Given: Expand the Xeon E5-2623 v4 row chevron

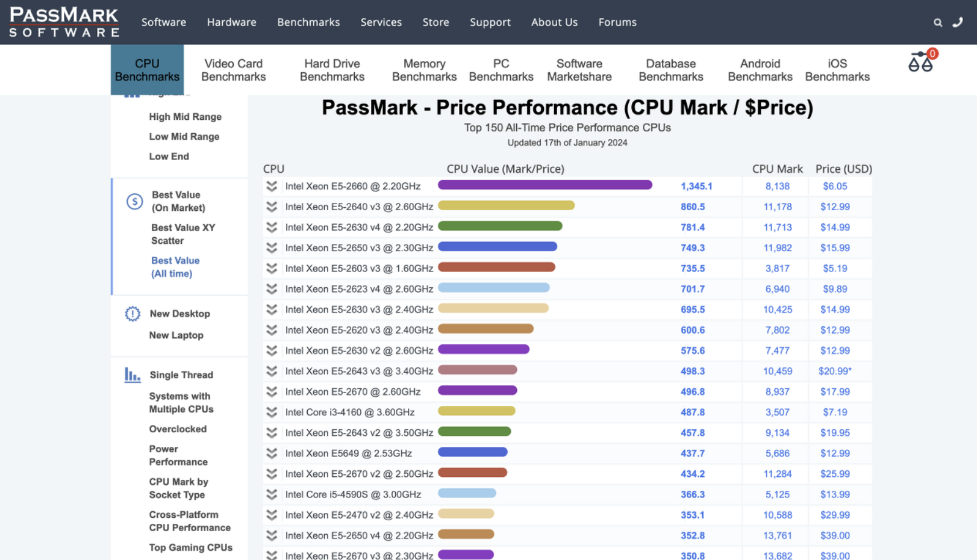Looking at the screenshot, I should pos(272,289).
